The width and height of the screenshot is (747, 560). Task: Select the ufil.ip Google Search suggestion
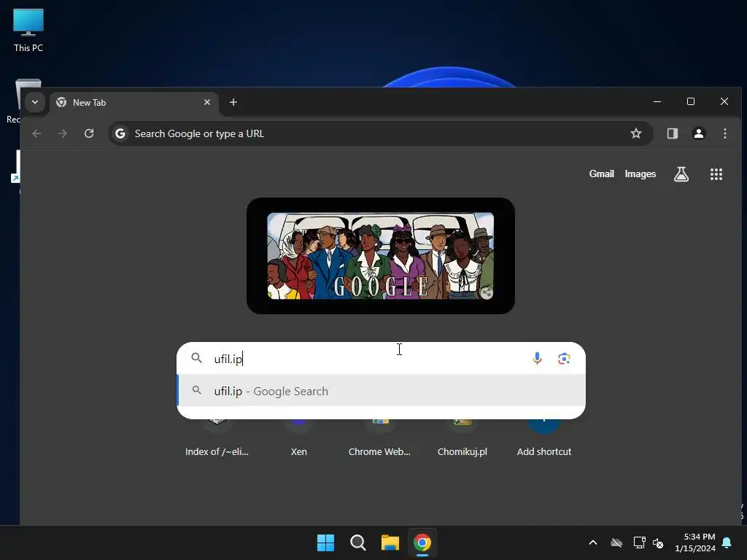click(x=381, y=391)
